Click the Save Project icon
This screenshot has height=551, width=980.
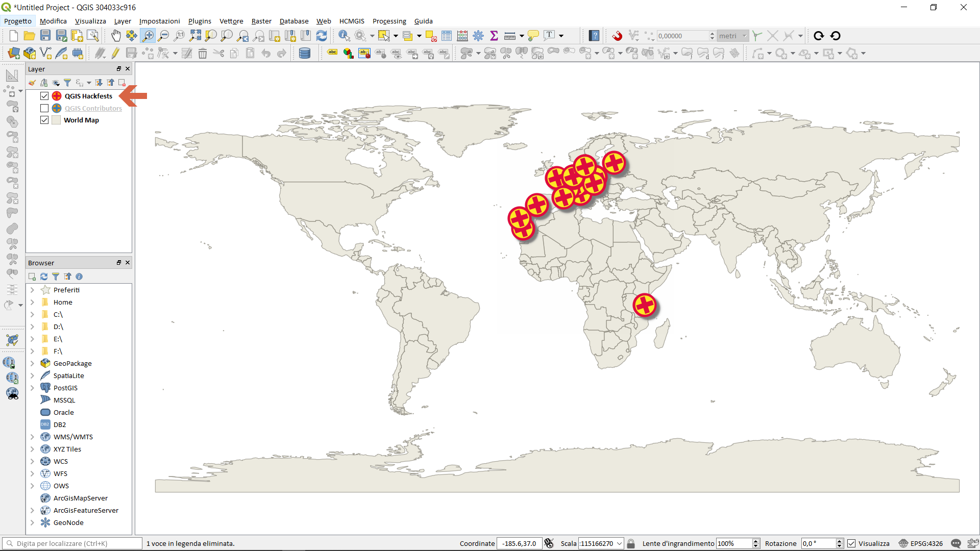pos(45,36)
